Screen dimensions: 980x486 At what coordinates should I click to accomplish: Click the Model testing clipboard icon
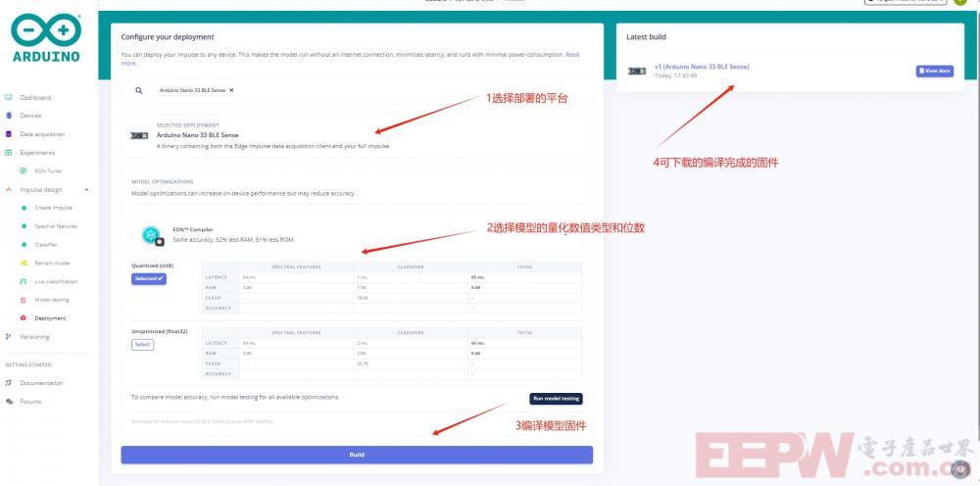[24, 300]
